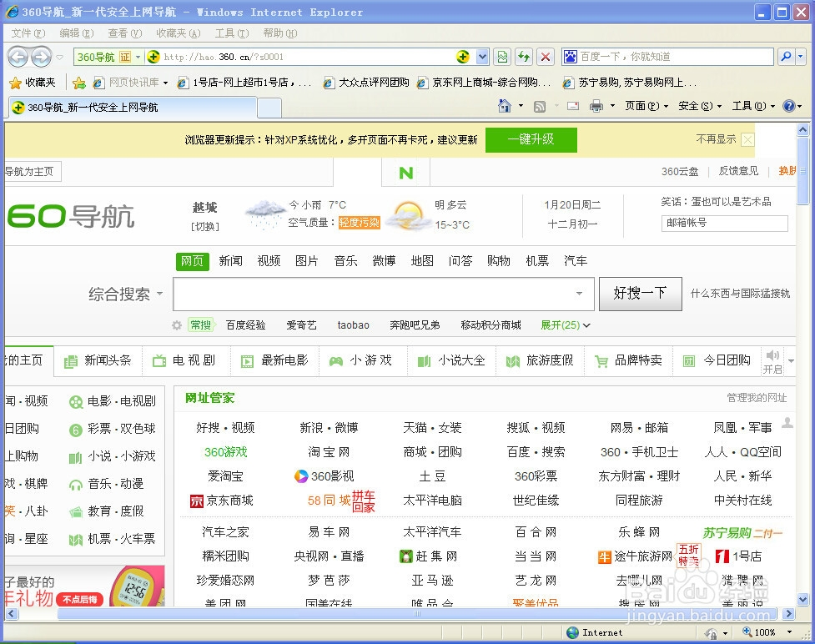Image resolution: width=815 pixels, height=644 pixels.
Task: Click the green N logo
Action: (406, 173)
